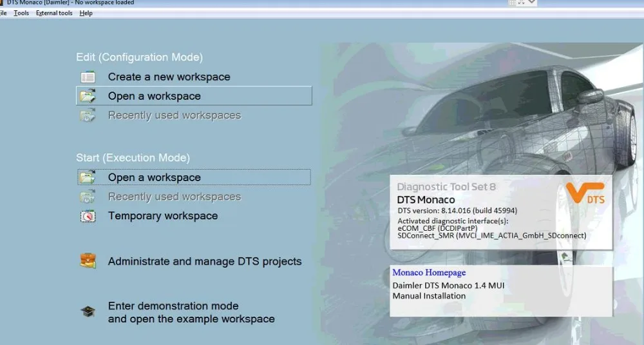Click the Create a new workspace icon
This screenshot has width=644, height=345.
[88, 77]
